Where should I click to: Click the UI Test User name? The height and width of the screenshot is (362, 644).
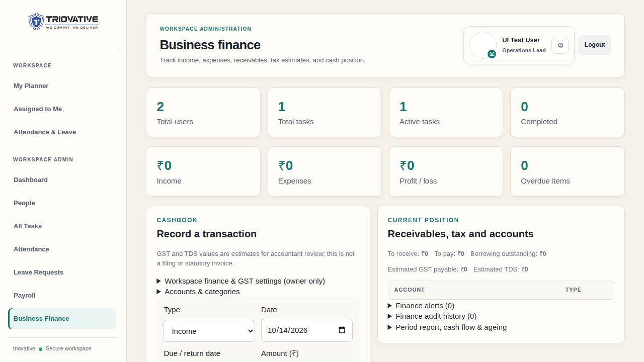[x=521, y=40]
